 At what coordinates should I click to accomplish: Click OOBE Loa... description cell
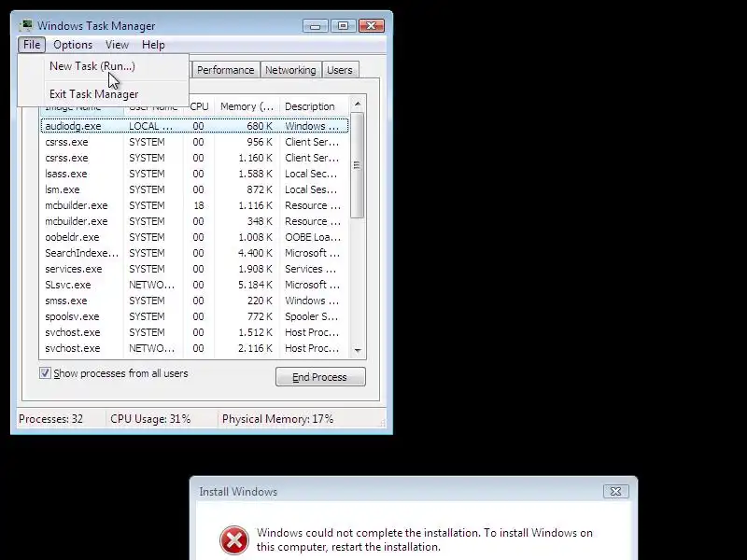coord(313,237)
